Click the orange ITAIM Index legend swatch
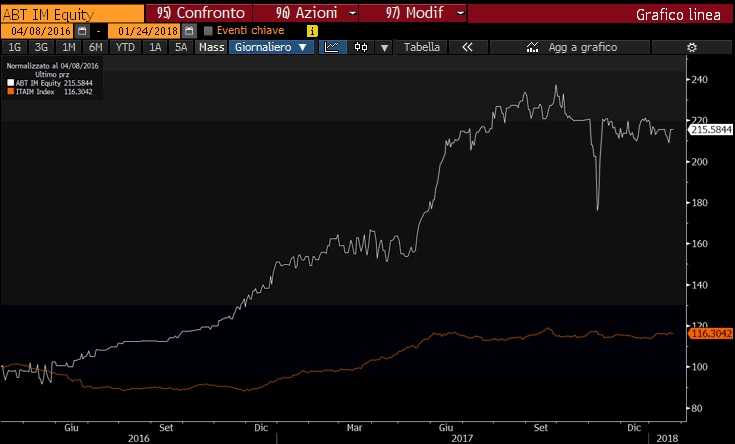The image size is (735, 444). click(9, 91)
